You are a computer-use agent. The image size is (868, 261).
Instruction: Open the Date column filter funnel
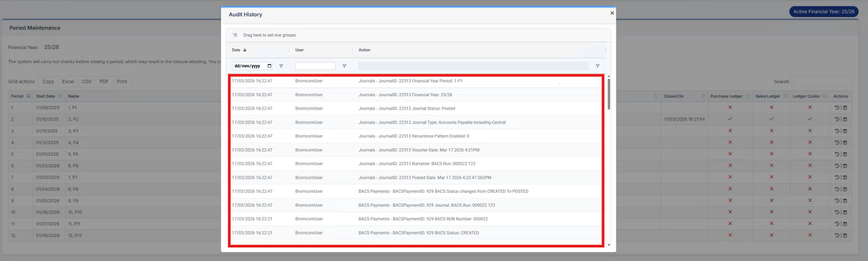[x=281, y=66]
